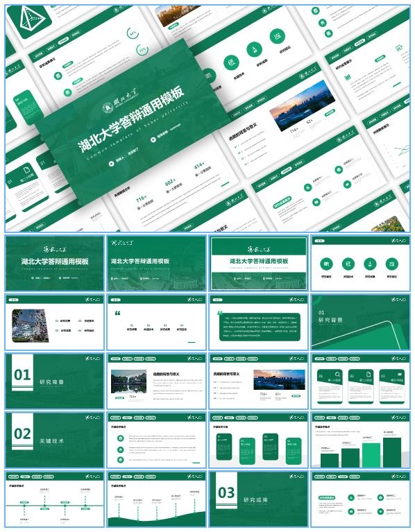Click the second circle icon in contents slide

(x=348, y=264)
